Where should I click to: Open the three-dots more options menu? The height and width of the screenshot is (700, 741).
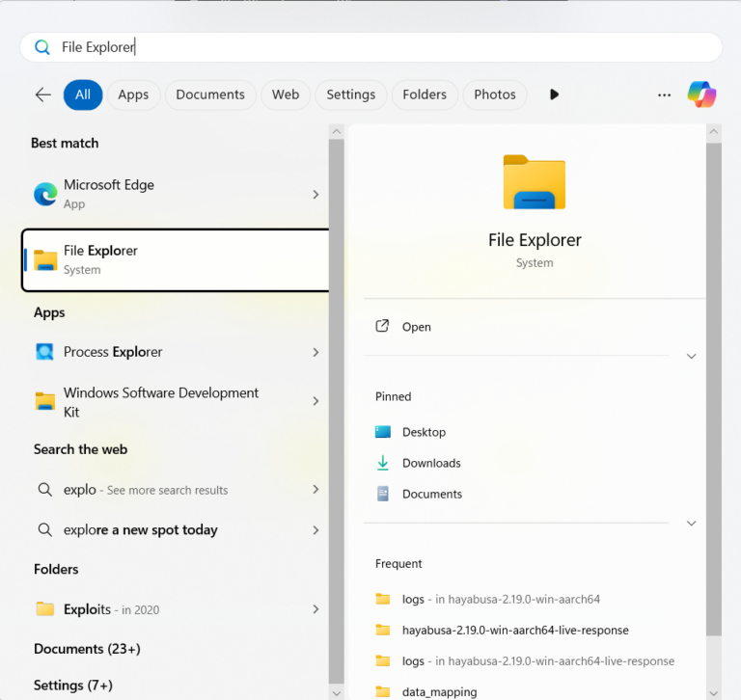click(664, 94)
